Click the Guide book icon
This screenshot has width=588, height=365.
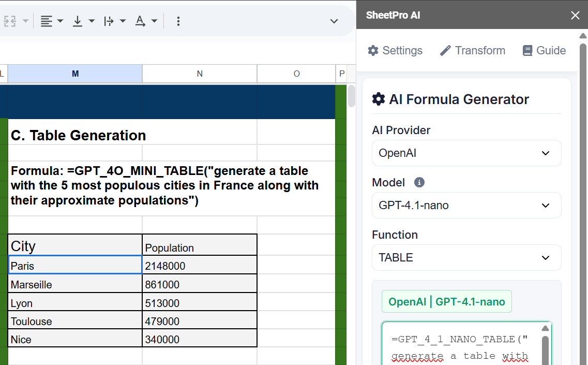[x=527, y=50]
